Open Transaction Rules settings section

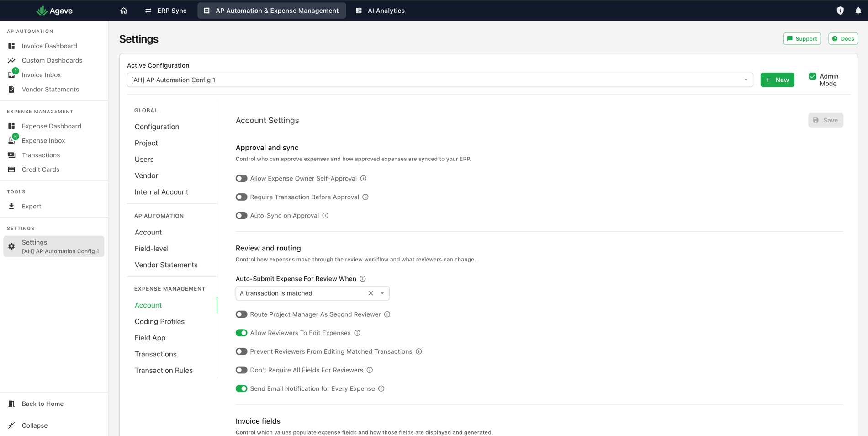164,370
